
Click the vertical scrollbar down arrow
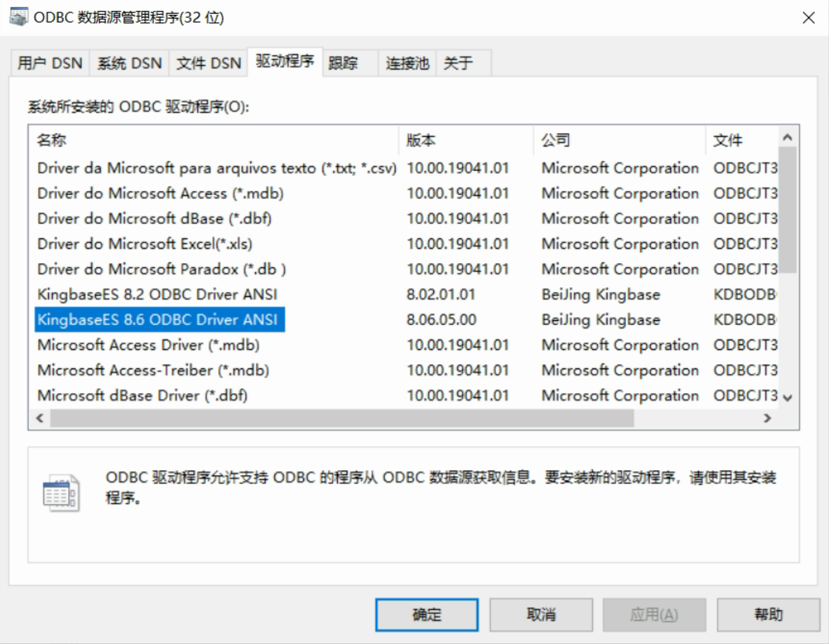pyautogui.click(x=787, y=398)
